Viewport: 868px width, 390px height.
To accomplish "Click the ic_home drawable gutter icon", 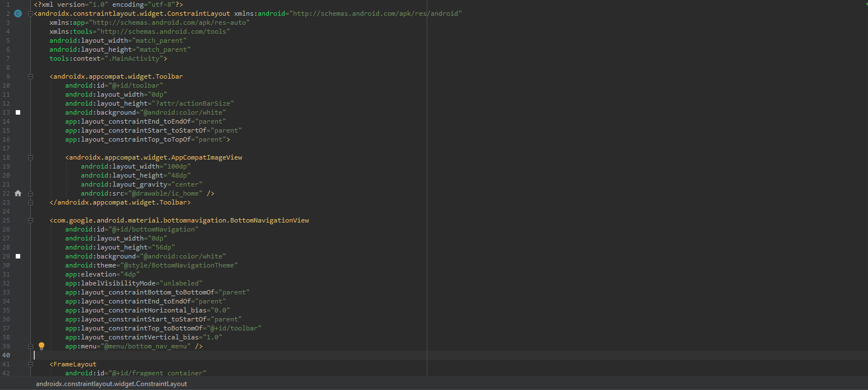I will (18, 193).
